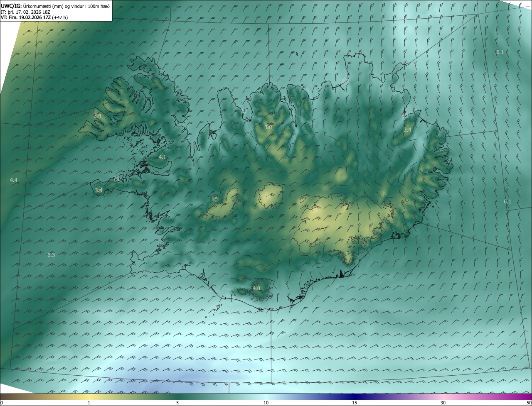The height and width of the screenshot is (406, 532).
Task: Click the '6.3' value label over the sea
Action: pos(51,255)
